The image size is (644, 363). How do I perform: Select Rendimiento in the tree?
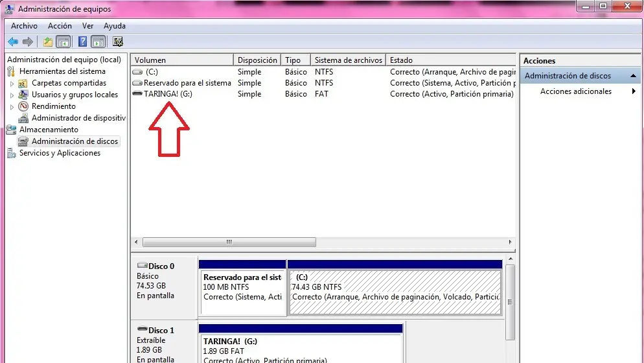pyautogui.click(x=54, y=106)
